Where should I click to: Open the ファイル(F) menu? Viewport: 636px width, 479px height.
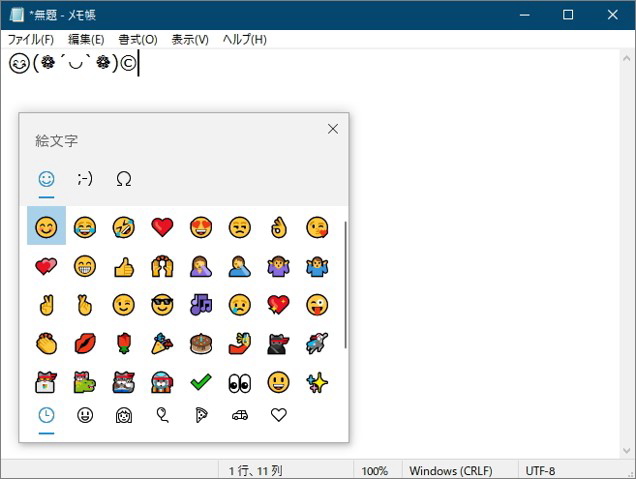[x=31, y=39]
